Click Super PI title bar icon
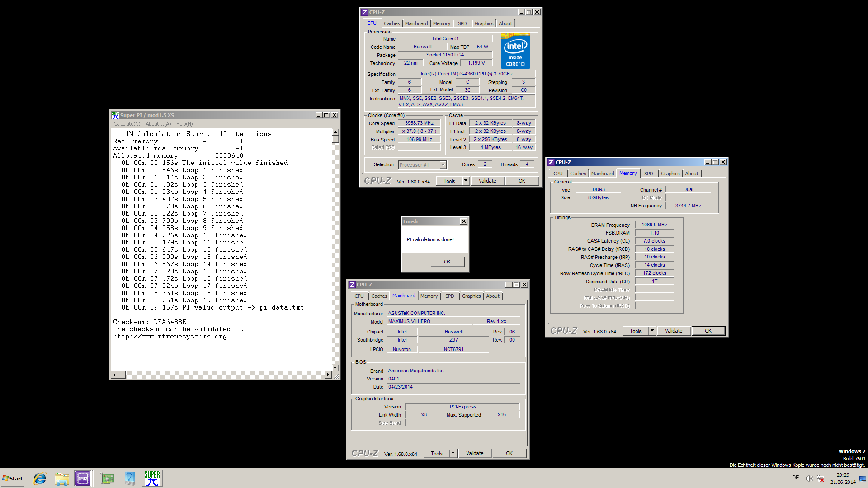The height and width of the screenshot is (488, 868). tap(115, 115)
